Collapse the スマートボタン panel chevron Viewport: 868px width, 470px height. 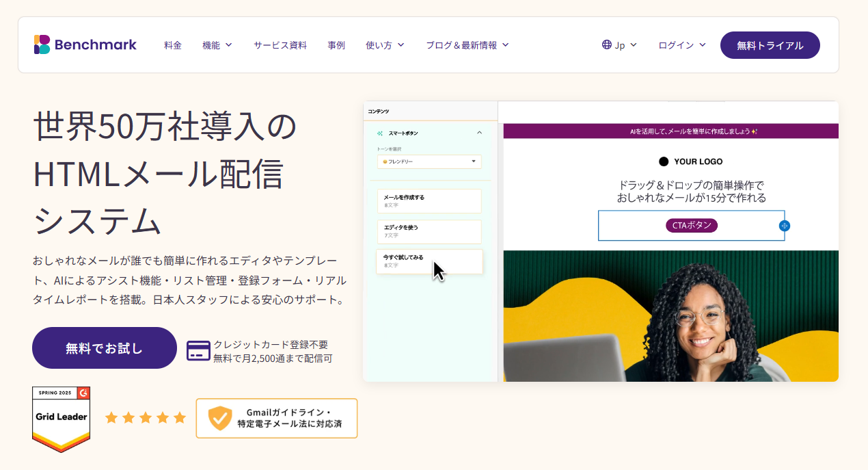point(479,133)
